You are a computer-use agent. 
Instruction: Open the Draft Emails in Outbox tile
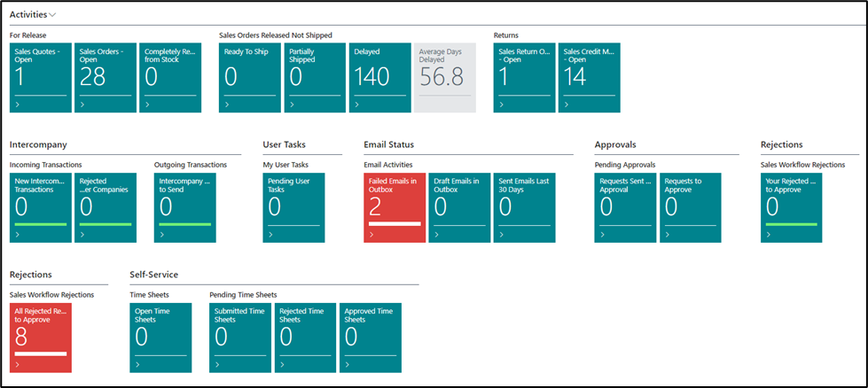(x=460, y=208)
